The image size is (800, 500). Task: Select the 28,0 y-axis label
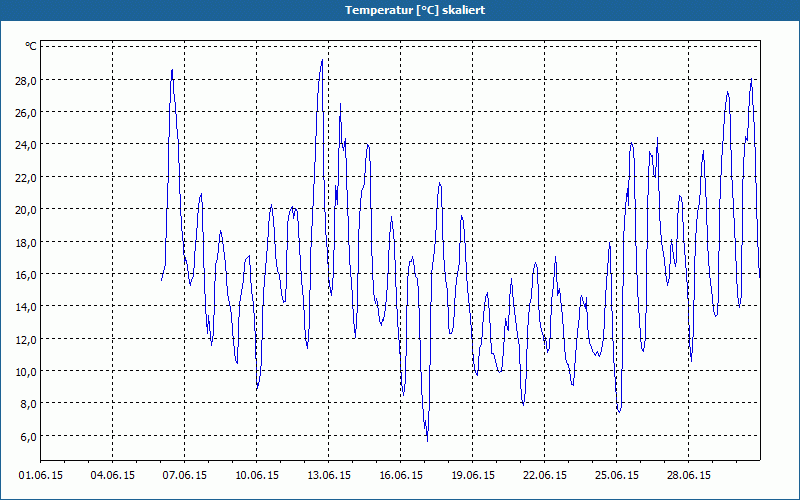tap(26, 81)
